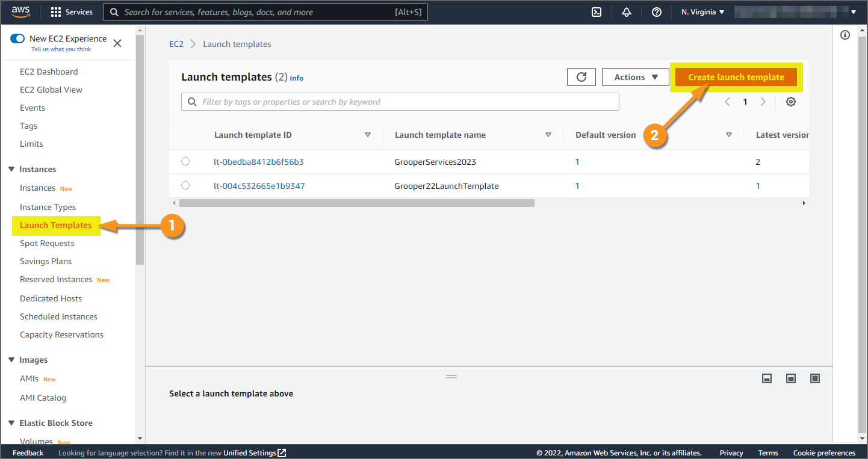The height and width of the screenshot is (459, 868).
Task: Click the AWS services search box
Action: pyautogui.click(x=265, y=12)
